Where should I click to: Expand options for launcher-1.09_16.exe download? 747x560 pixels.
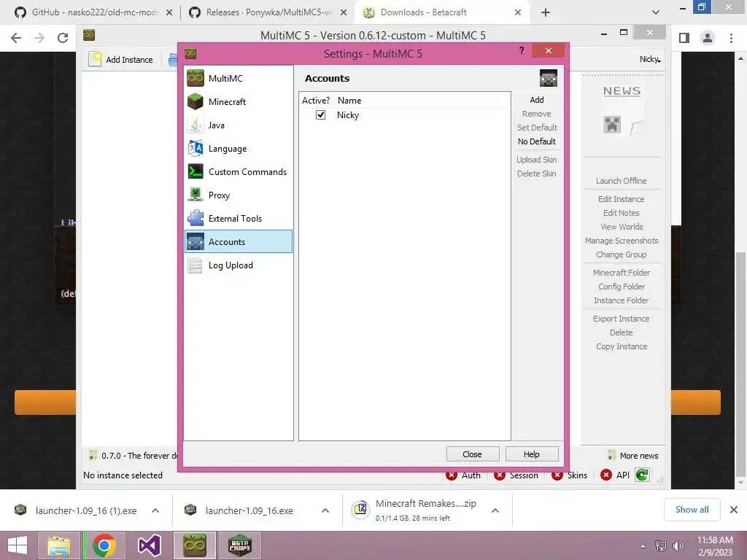tap(325, 510)
